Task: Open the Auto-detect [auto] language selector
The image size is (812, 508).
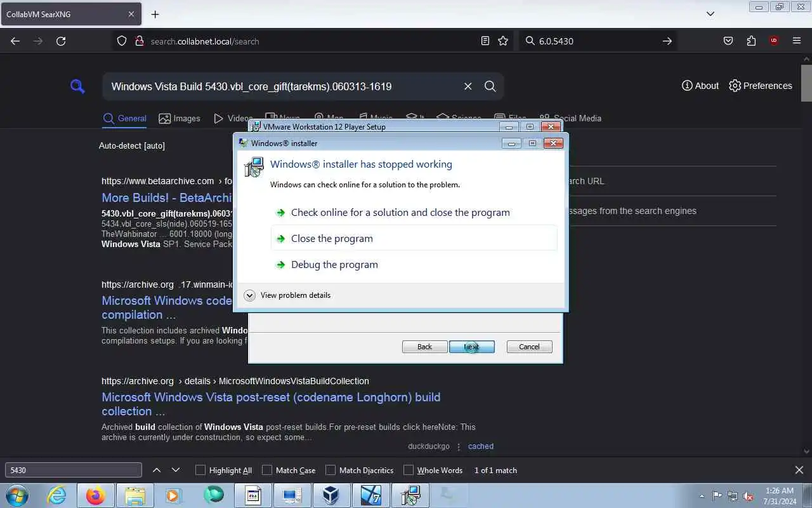Action: [132, 145]
